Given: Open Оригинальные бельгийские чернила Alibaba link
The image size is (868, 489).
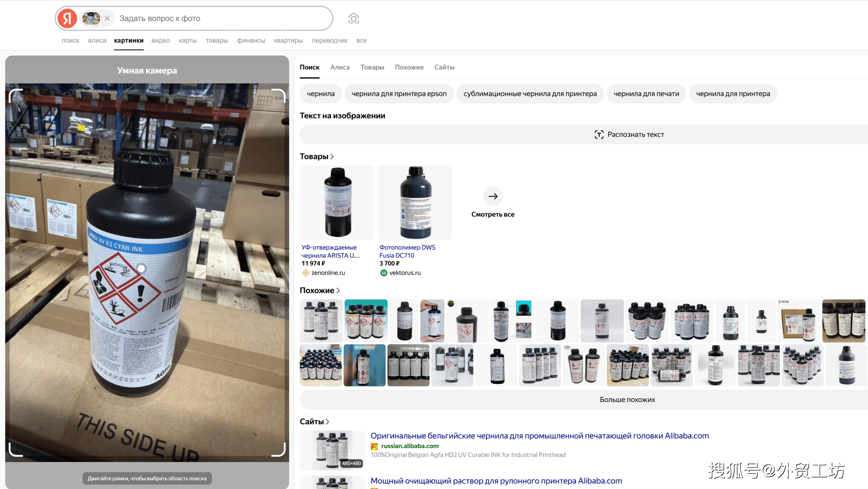Looking at the screenshot, I should (x=539, y=436).
